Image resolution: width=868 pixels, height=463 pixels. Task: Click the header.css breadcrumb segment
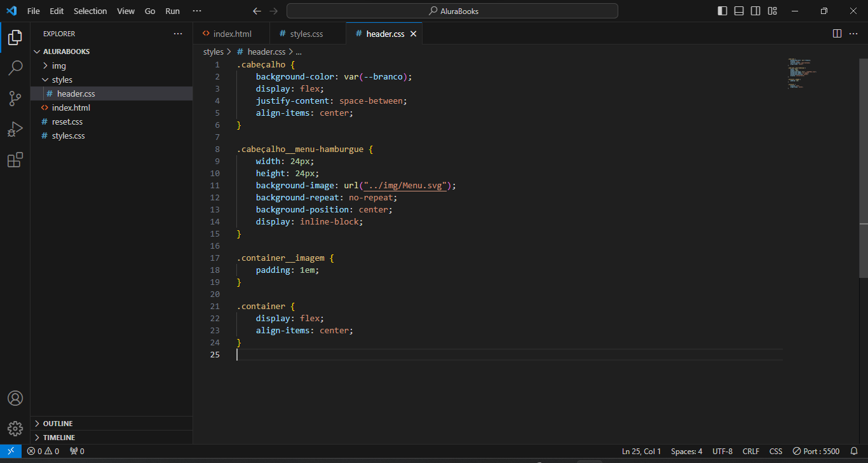coord(261,52)
